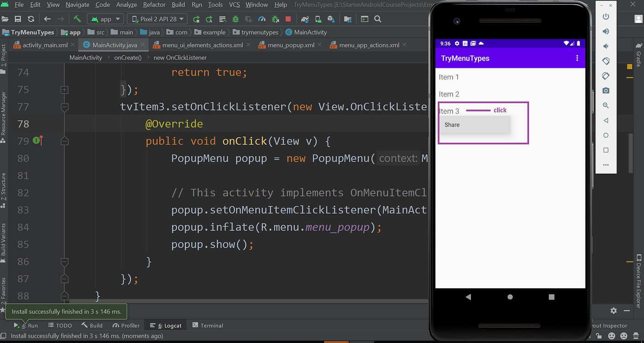Stop the running app with red square icon
The height and width of the screenshot is (343, 644).
click(287, 19)
